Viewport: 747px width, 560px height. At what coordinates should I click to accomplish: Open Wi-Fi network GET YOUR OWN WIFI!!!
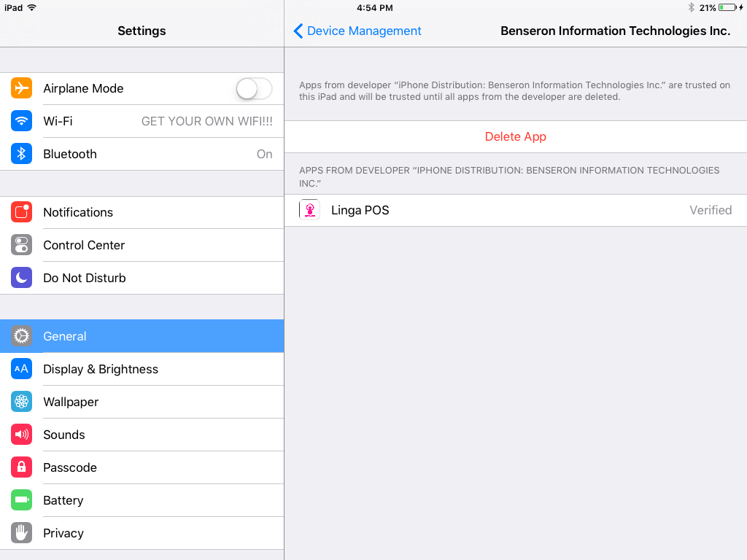click(x=206, y=121)
